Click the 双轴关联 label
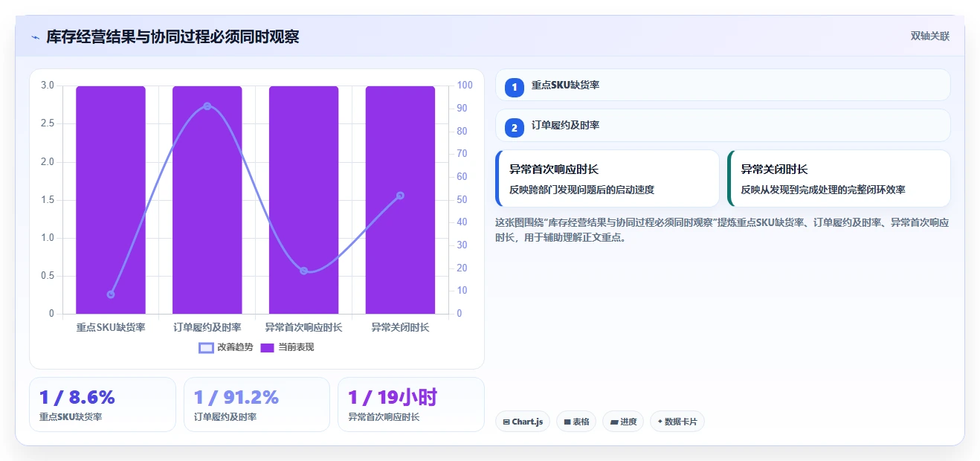This screenshot has height=461, width=980. tap(930, 36)
